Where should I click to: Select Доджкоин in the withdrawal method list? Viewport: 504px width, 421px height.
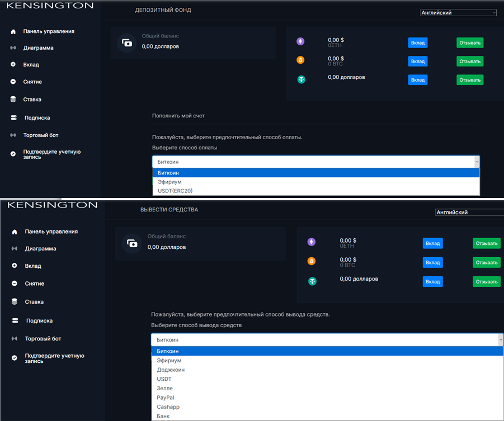(x=171, y=370)
